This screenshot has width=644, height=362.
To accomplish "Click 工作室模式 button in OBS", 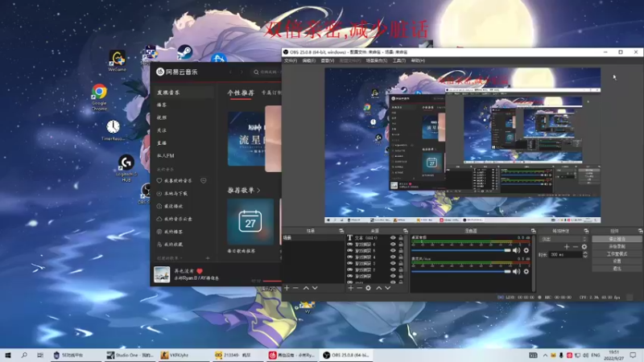I will coord(617,253).
